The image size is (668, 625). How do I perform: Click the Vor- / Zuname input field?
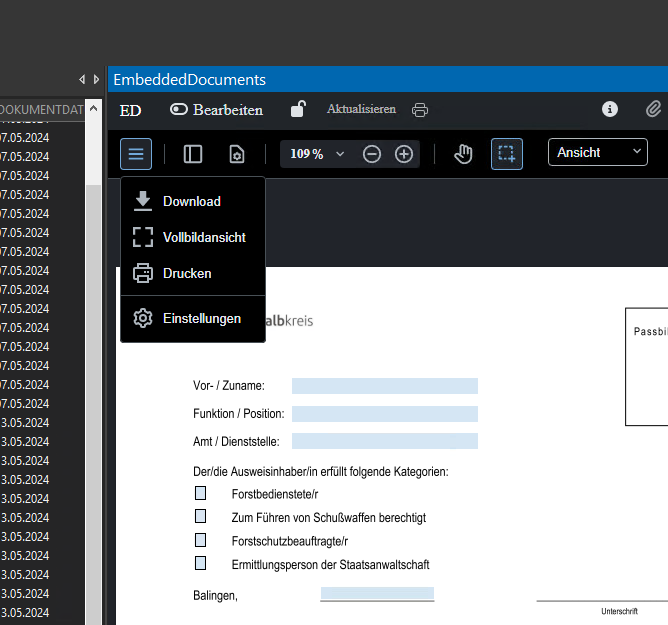pyautogui.click(x=384, y=386)
